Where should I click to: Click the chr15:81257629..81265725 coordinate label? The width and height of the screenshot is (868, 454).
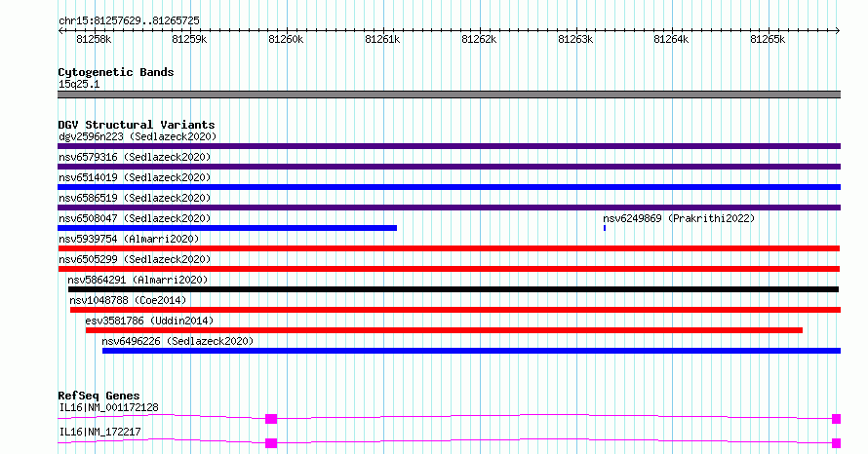(x=129, y=20)
